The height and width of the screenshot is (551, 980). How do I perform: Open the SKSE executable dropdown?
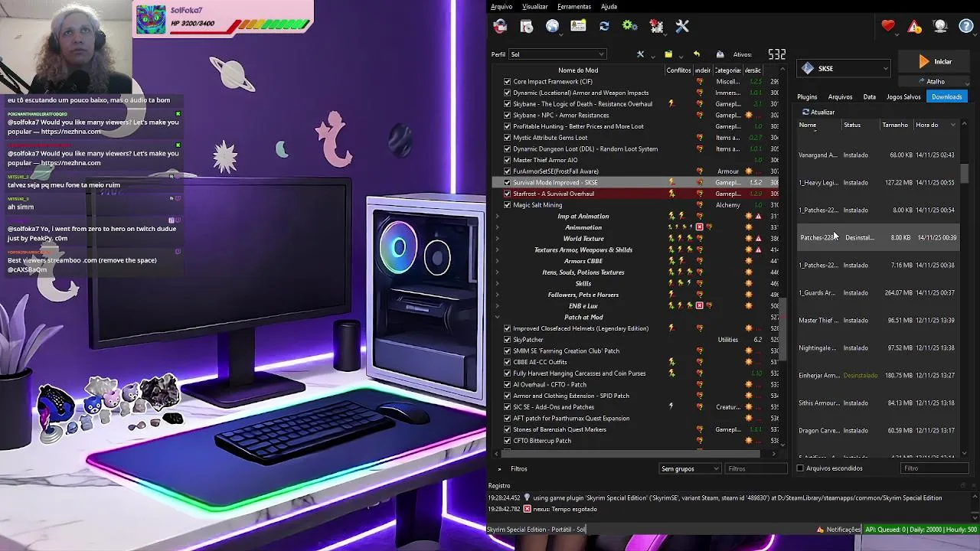tap(844, 69)
